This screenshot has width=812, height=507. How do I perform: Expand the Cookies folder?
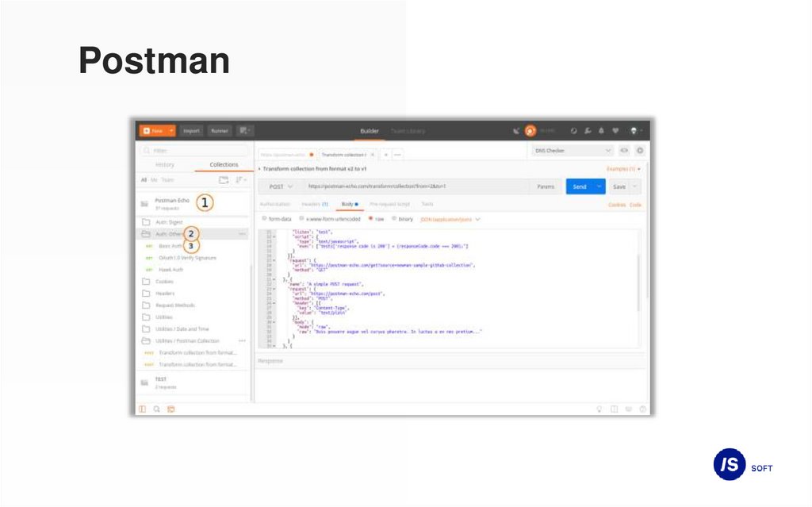192,282
